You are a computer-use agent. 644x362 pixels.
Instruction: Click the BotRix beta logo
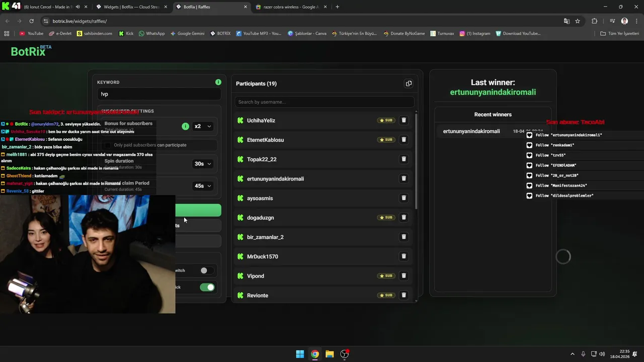click(31, 51)
